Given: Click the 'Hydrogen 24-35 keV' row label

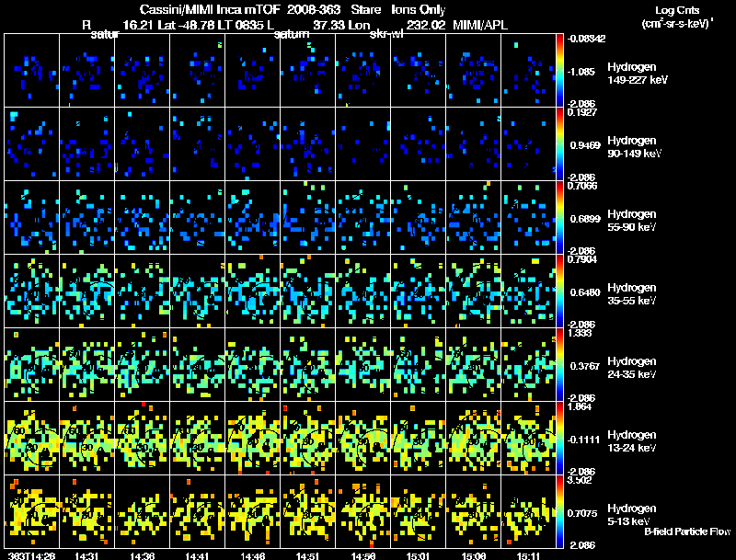Looking at the screenshot, I should click(x=632, y=368).
